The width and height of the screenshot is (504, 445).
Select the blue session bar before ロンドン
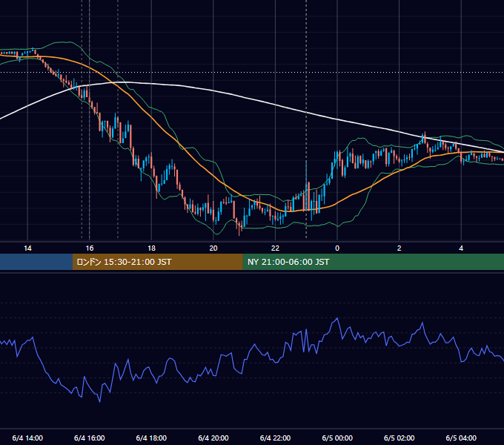click(x=36, y=262)
